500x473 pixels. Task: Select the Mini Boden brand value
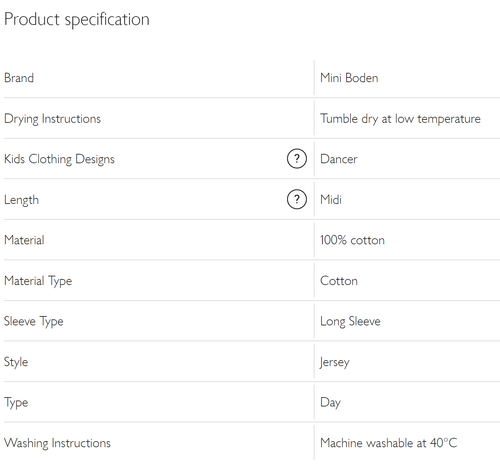click(349, 78)
